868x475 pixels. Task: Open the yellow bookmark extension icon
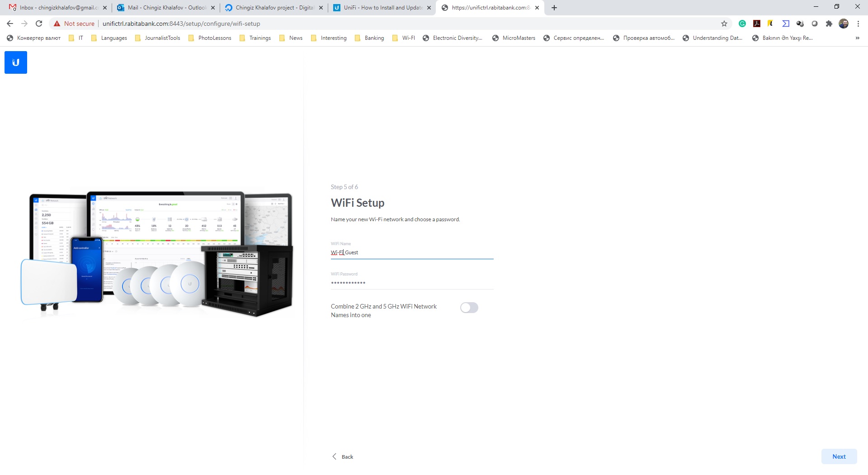(771, 24)
